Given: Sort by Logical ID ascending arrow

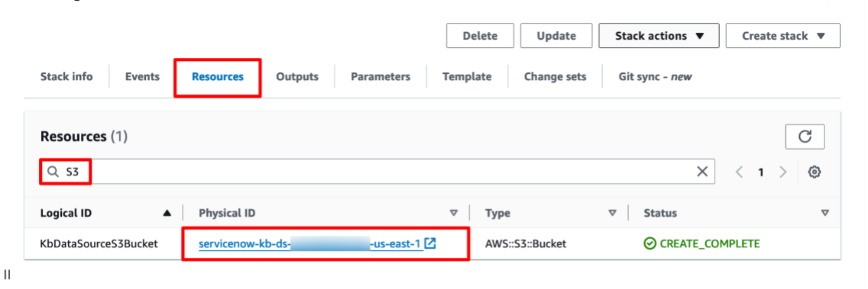Looking at the screenshot, I should point(167,213).
